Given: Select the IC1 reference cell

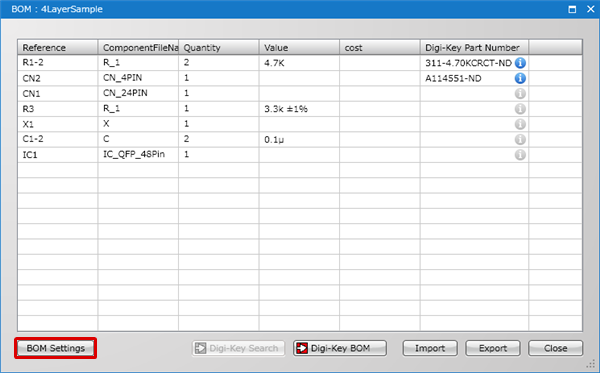Looking at the screenshot, I should click(x=57, y=155).
